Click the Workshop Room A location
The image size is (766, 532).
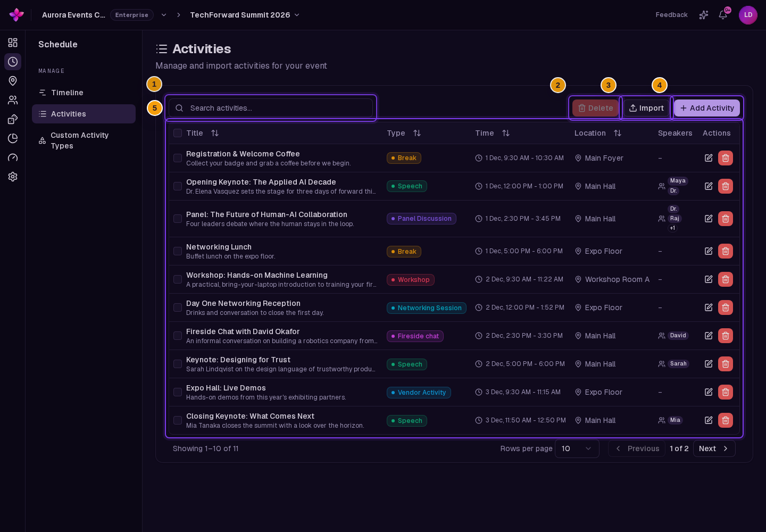(612, 279)
